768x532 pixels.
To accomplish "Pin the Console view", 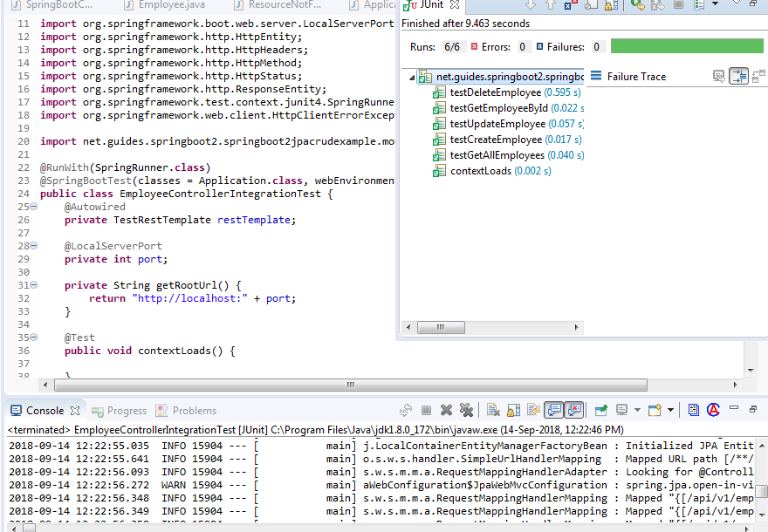I will coord(601,410).
